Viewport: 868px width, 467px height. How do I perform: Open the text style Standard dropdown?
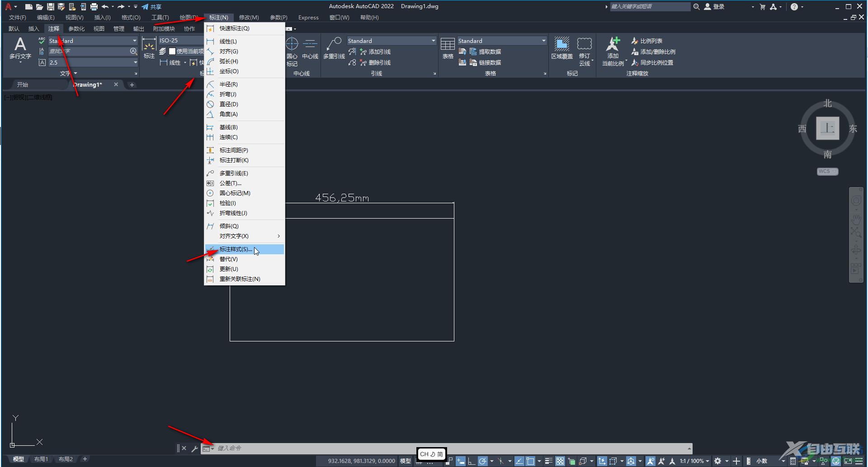pyautogui.click(x=93, y=41)
